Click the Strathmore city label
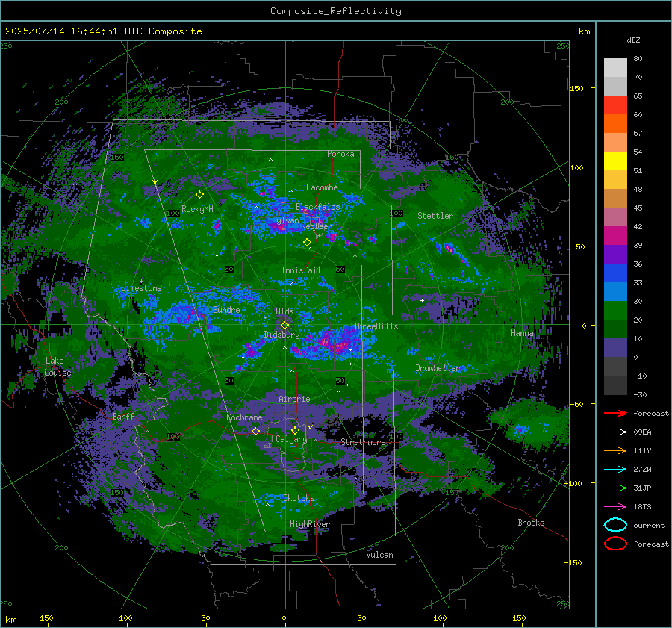This screenshot has width=672, height=628. click(363, 442)
